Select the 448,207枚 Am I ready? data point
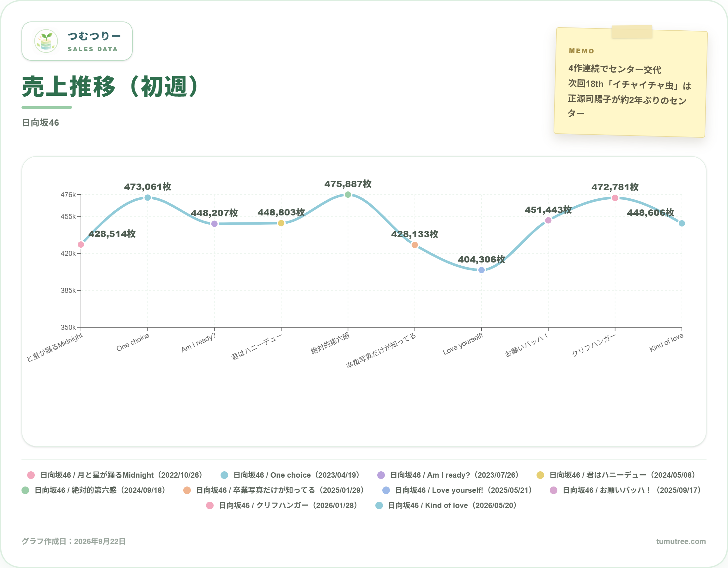728x568 pixels. tap(214, 224)
